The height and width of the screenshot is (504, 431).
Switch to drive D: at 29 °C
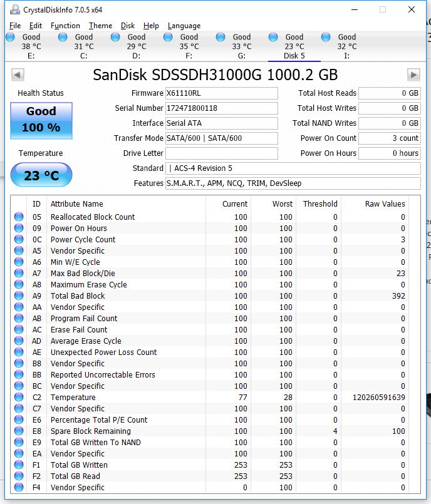[x=115, y=38]
